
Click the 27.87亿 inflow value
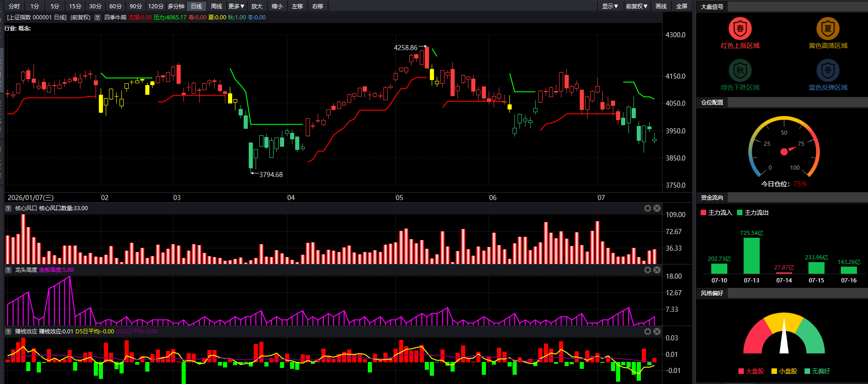click(784, 268)
